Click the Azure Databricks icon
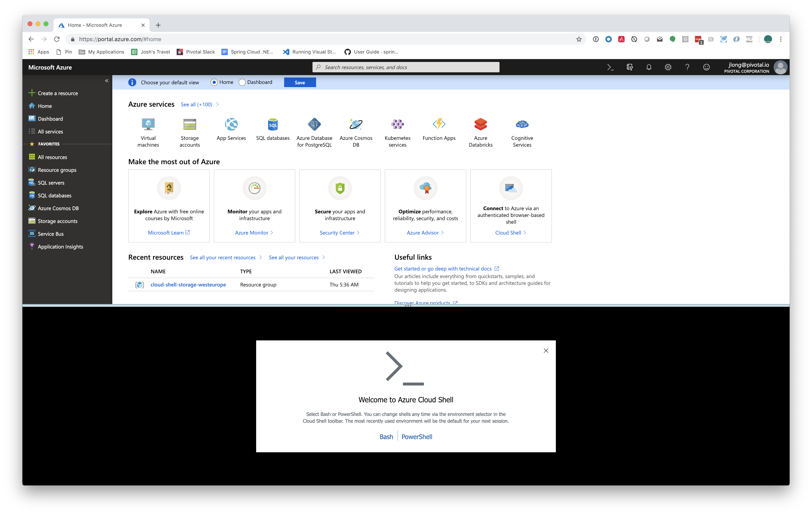The image size is (812, 515). point(480,124)
